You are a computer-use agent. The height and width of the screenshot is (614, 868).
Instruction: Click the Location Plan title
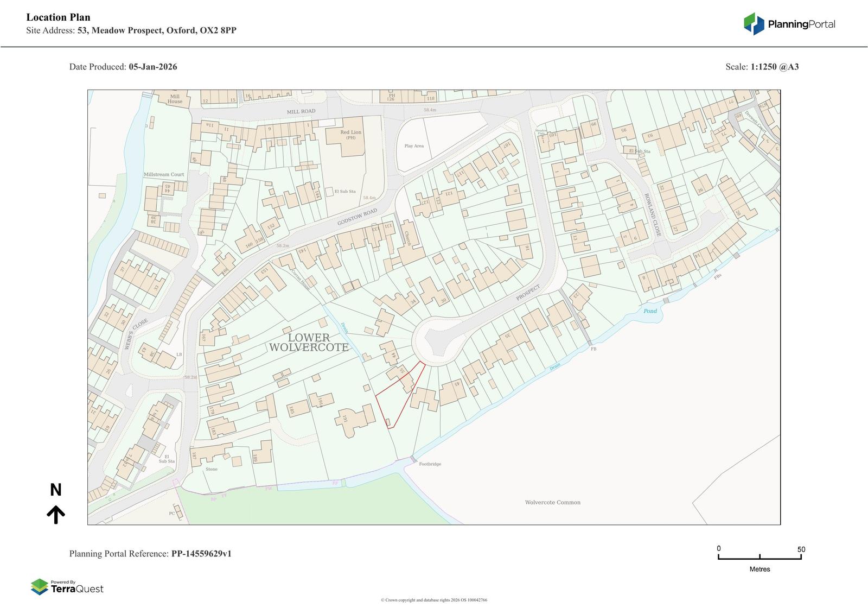click(59, 17)
